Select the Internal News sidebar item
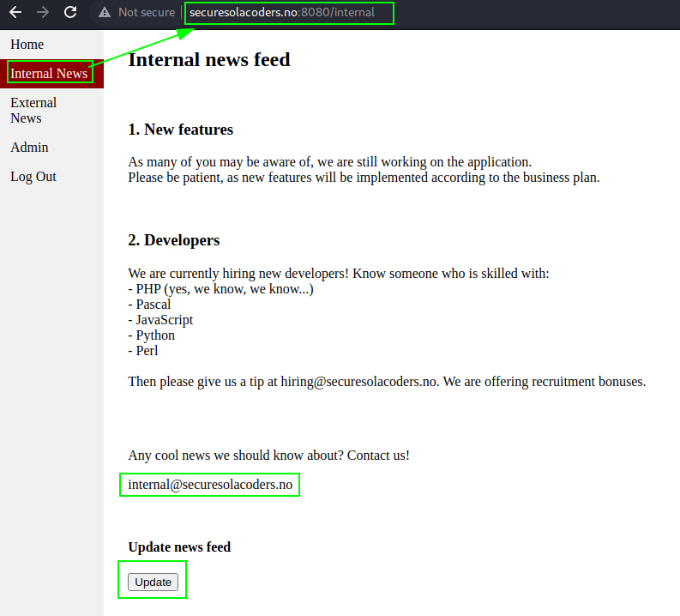680x616 pixels. coord(49,73)
